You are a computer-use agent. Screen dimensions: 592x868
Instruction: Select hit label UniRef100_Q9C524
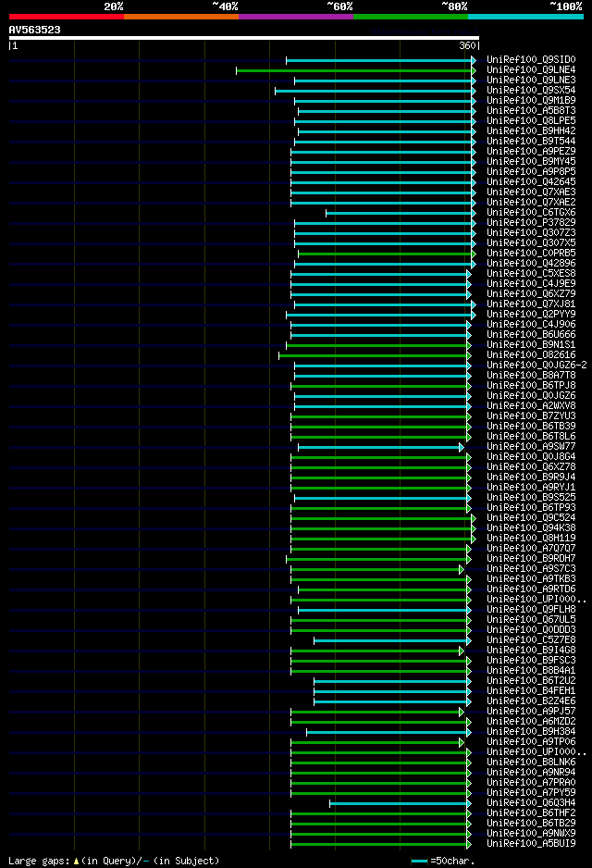pyautogui.click(x=531, y=517)
